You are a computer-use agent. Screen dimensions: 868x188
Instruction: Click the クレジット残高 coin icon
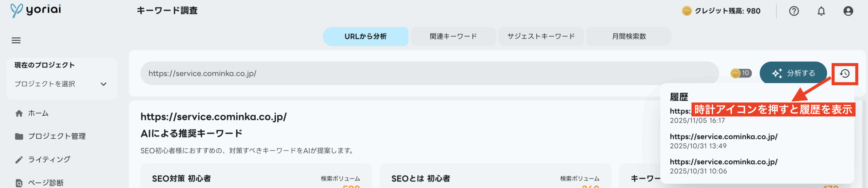point(686,11)
